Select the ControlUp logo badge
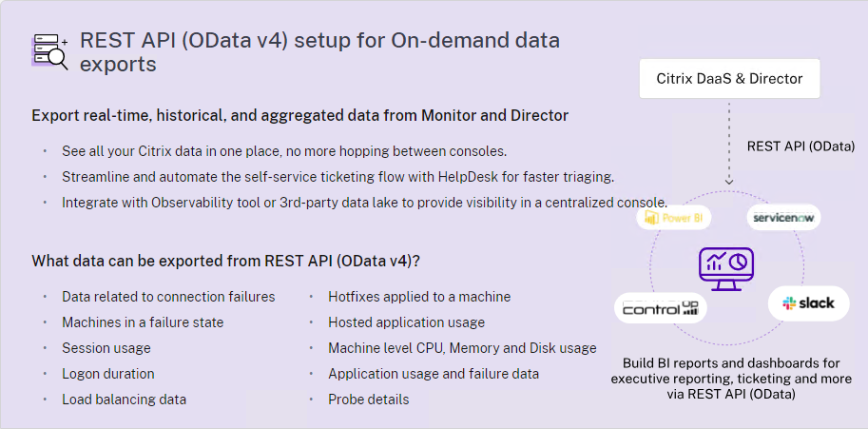The height and width of the screenshot is (429, 868). tap(661, 308)
